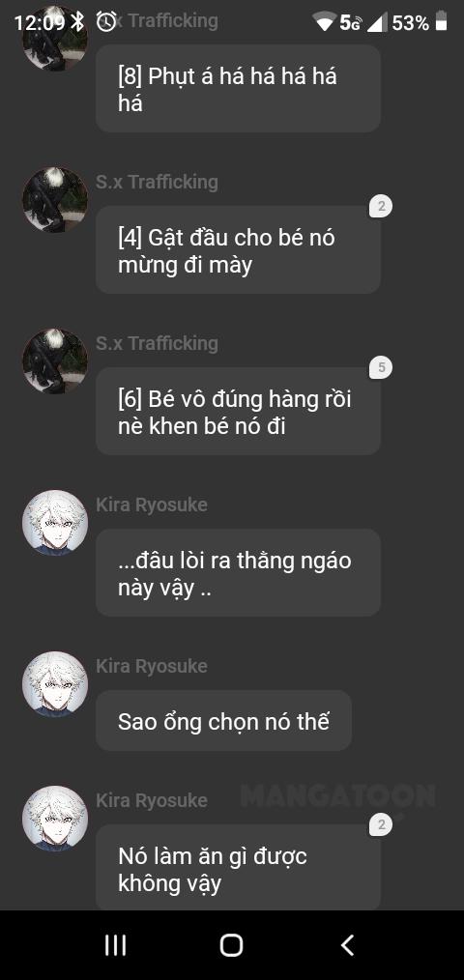This screenshot has height=980, width=464.
Task: Select the '[8] Phụt á há há' message bubble
Action: point(238,89)
